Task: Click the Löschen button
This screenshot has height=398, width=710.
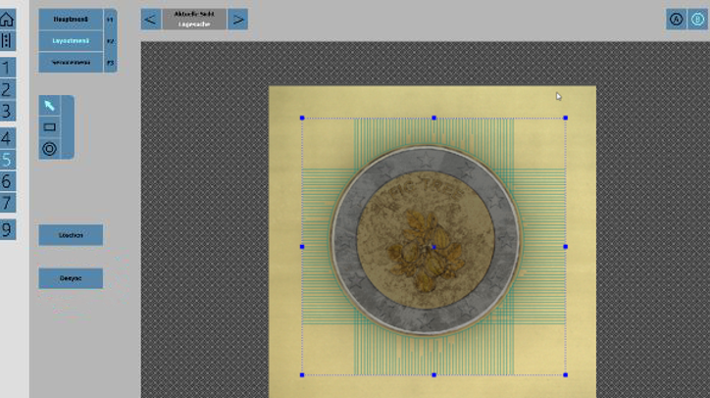Action: click(x=71, y=235)
